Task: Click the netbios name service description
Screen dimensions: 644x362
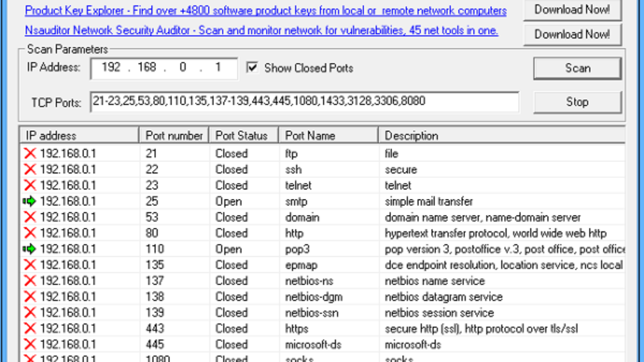Action: (x=435, y=281)
